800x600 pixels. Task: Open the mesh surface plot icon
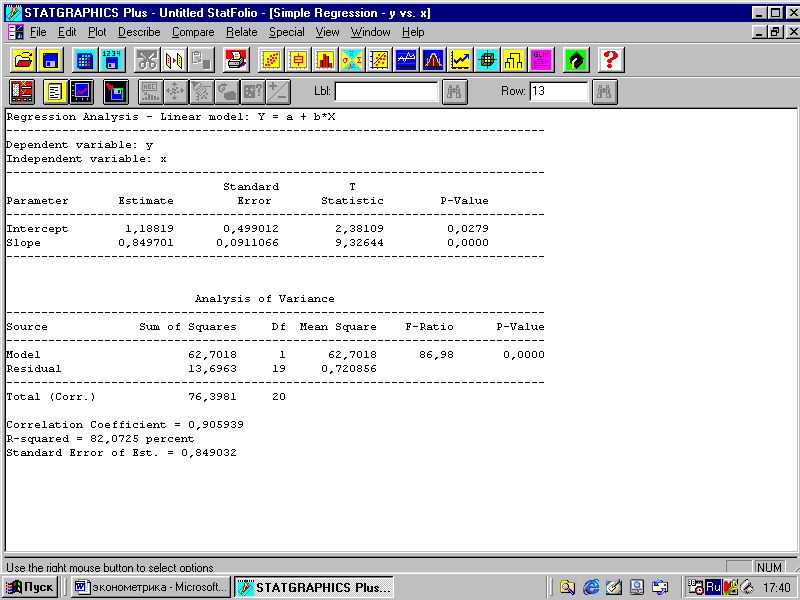[487, 60]
